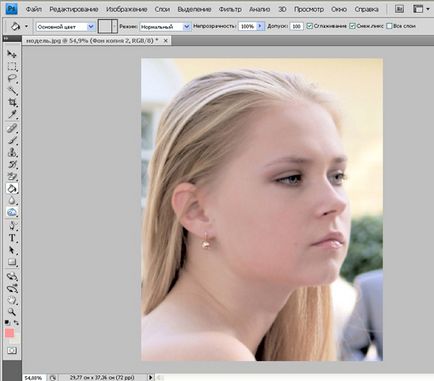The image size is (434, 381).
Task: Open the 3D menu
Action: (x=282, y=9)
